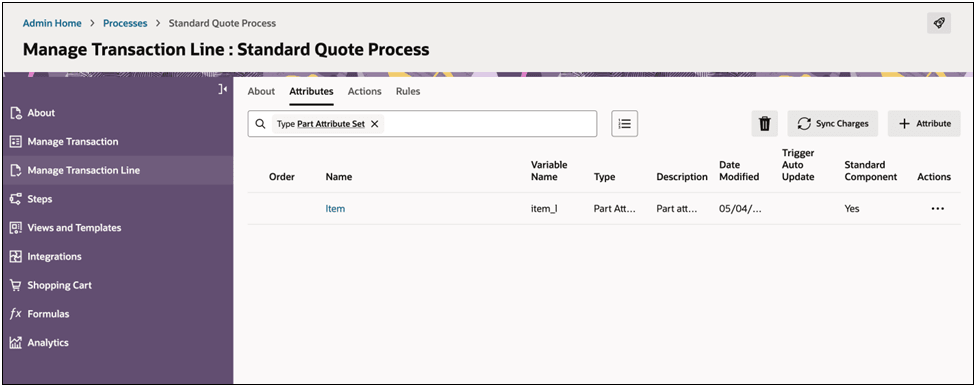The image size is (976, 387).
Task: Click the trash delete icon
Action: [x=764, y=123]
